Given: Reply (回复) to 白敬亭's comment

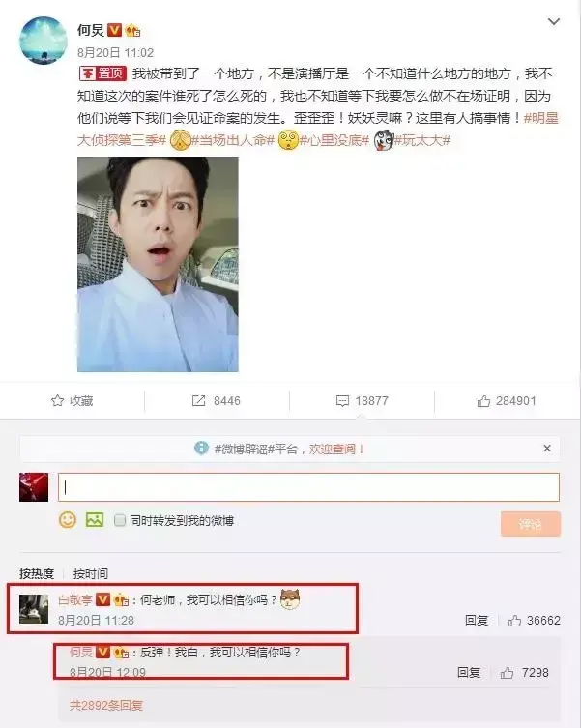Looking at the screenshot, I should (x=477, y=621).
